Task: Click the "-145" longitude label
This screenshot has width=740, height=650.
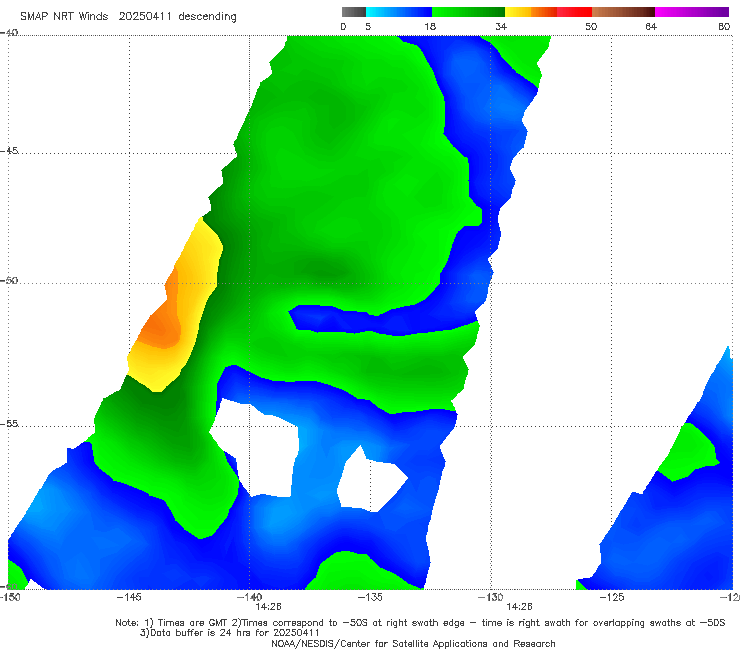Action: pyautogui.click(x=129, y=597)
